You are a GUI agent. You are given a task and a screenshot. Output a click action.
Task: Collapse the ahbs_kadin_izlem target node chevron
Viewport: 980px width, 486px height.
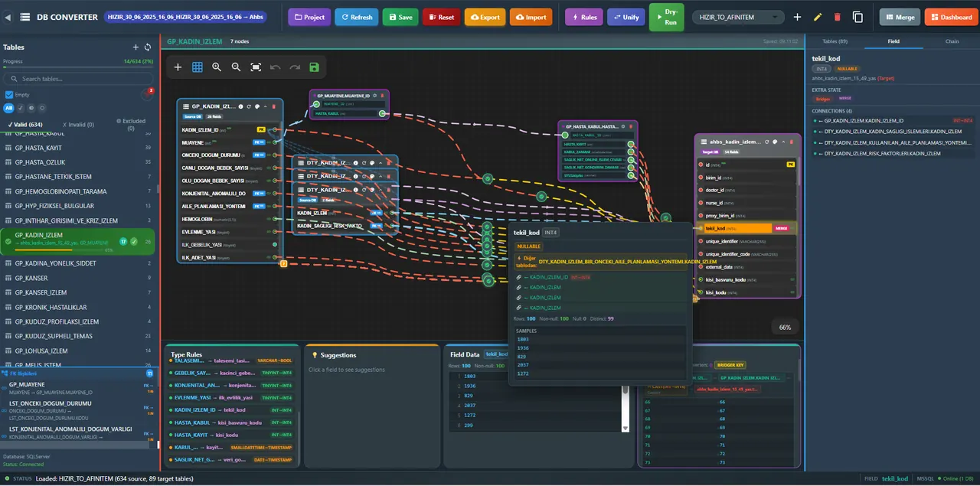tap(785, 142)
